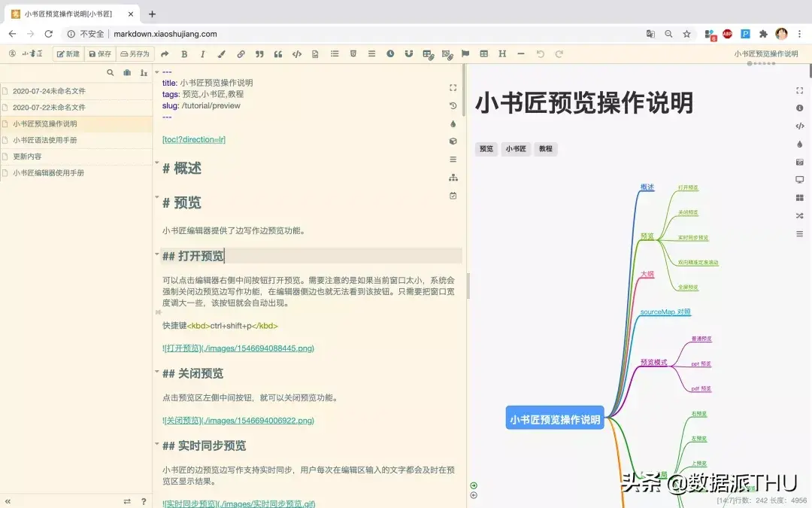Collapse the # 预览 heading fold arrow
This screenshot has height=508, width=812.
[157, 197]
